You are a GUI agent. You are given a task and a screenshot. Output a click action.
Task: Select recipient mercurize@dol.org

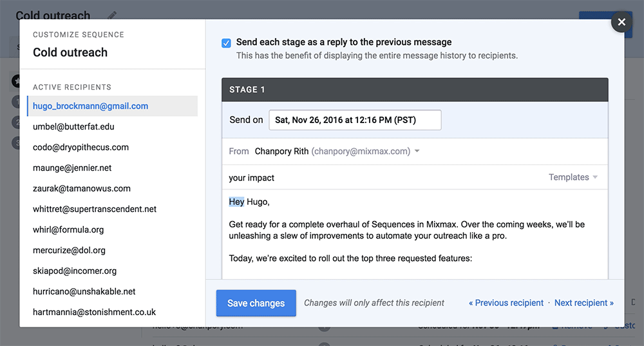coord(69,250)
